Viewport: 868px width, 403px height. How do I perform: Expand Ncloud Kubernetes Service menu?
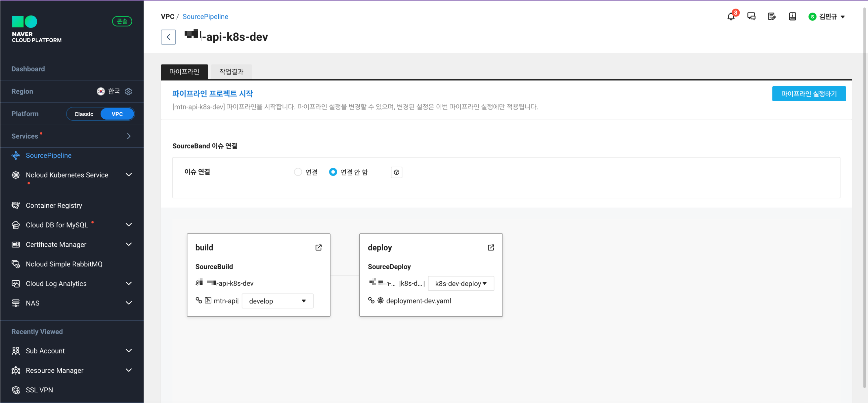tap(128, 175)
